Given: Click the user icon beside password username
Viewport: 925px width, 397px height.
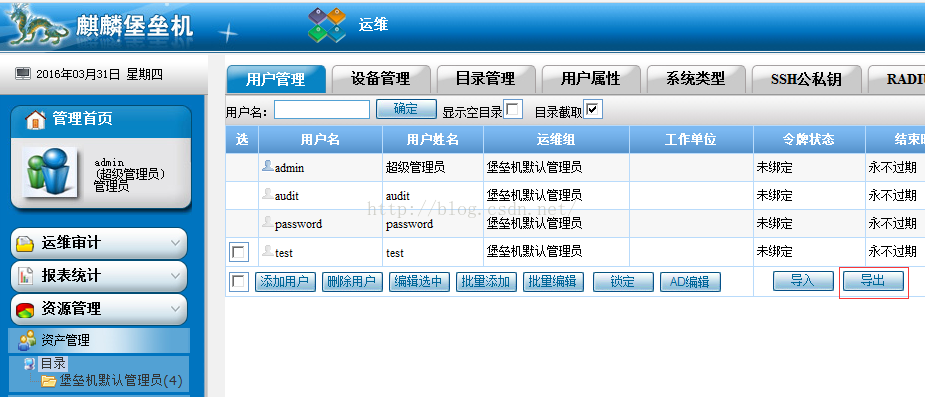Looking at the screenshot, I should coord(268,222).
